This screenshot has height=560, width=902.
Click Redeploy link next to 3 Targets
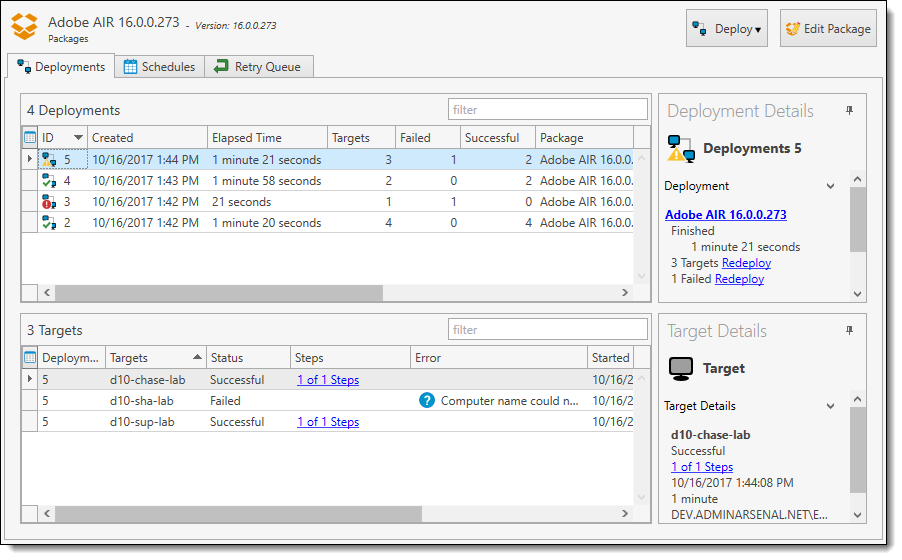click(746, 263)
